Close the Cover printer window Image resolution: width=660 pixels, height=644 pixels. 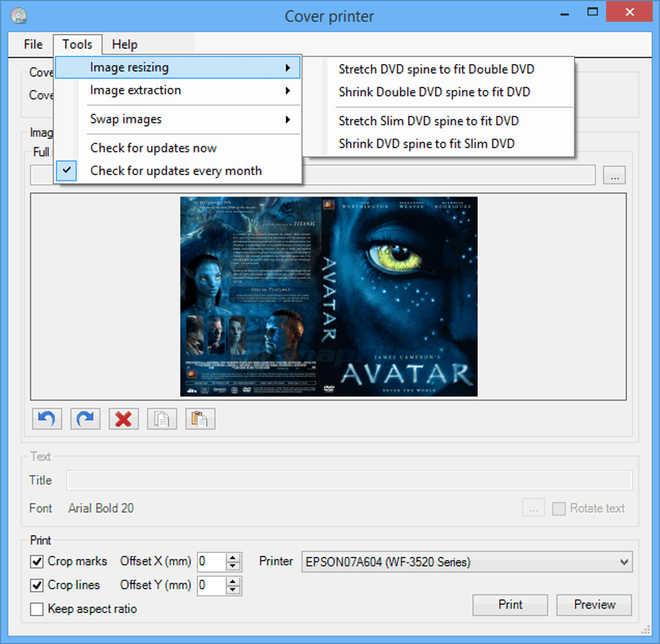point(630,12)
